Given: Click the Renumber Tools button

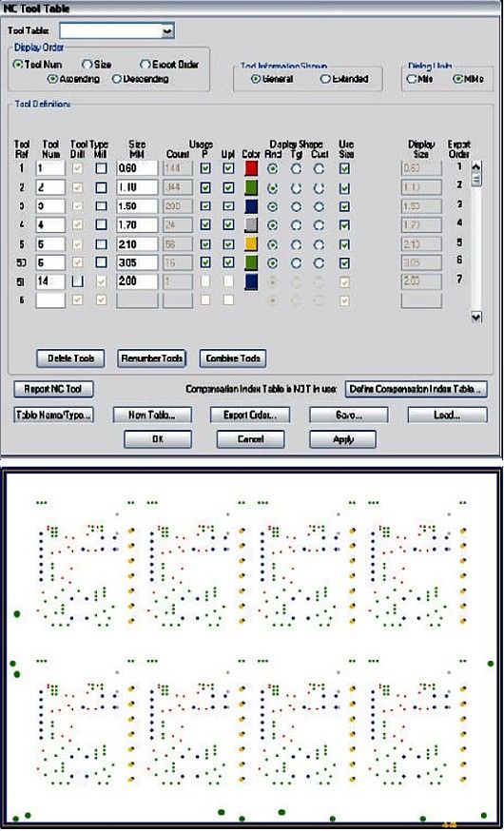Looking at the screenshot, I should pyautogui.click(x=151, y=358).
